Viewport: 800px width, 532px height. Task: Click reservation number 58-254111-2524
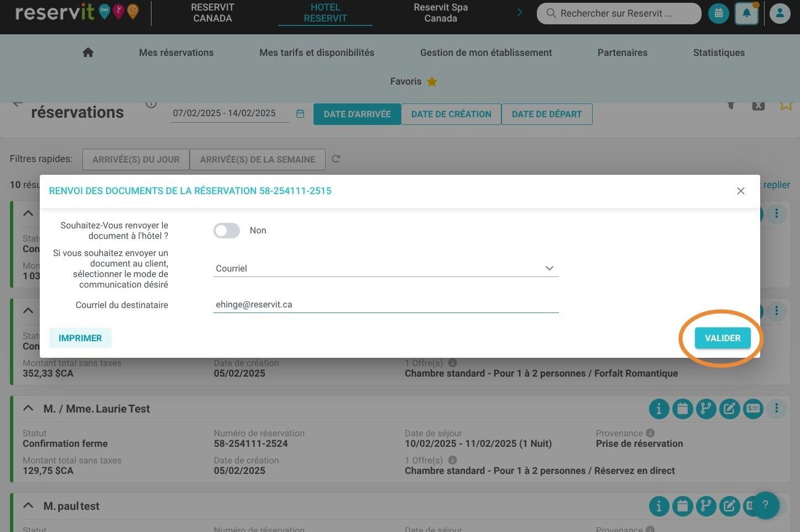[x=251, y=444]
